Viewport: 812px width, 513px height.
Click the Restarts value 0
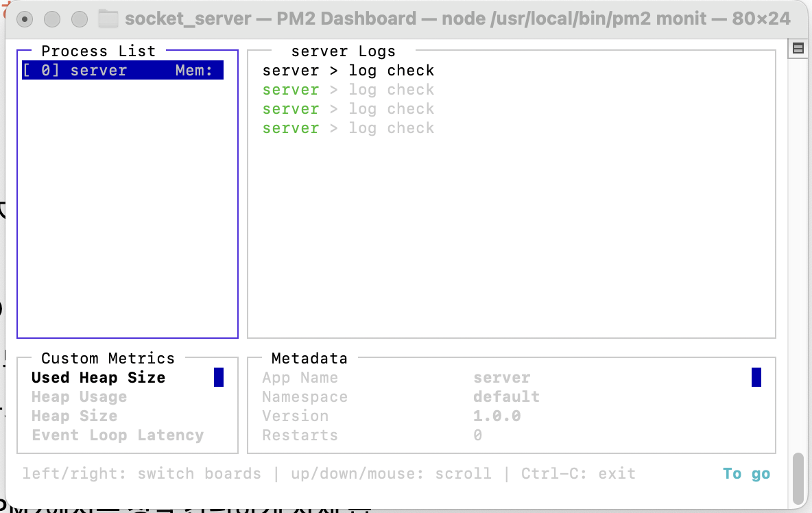[477, 435]
